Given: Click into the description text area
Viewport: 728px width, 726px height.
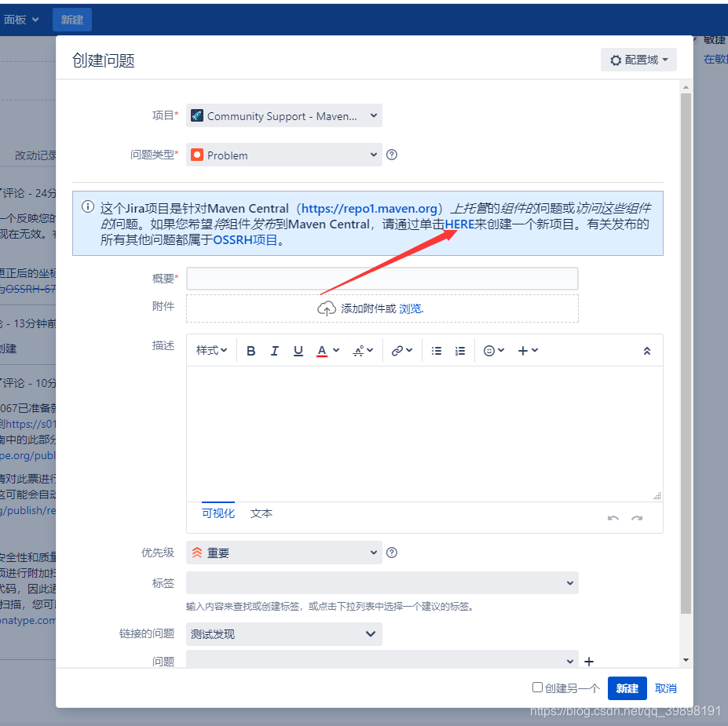Looking at the screenshot, I should 425,434.
